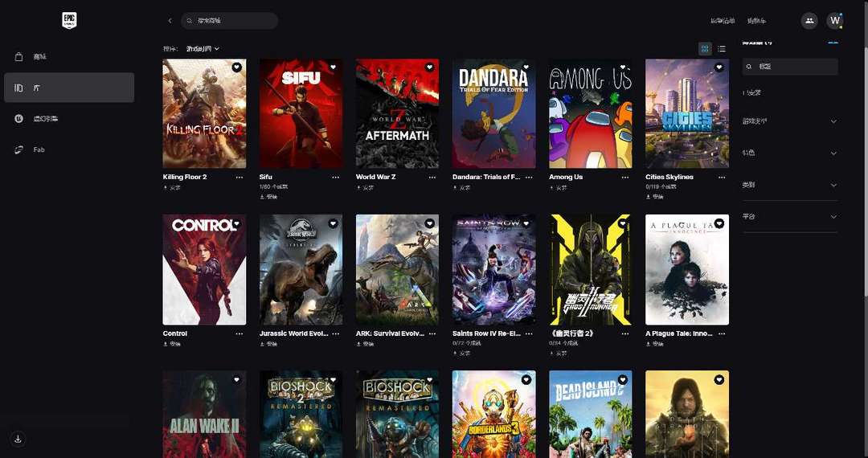This screenshot has width=868, height=458.
Task: Open the Alan Wake II cover
Action: (204, 415)
